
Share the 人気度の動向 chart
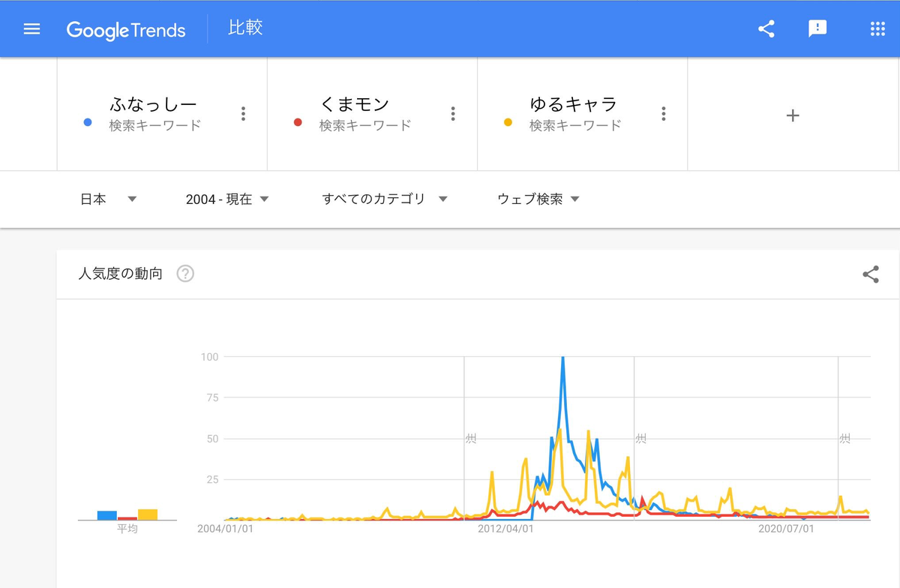point(871,274)
